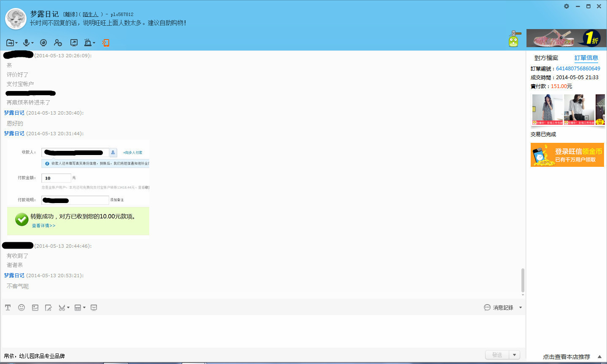Click 梦露日记 sender name at 20:31:44
This screenshot has width=607, height=364.
click(x=14, y=134)
